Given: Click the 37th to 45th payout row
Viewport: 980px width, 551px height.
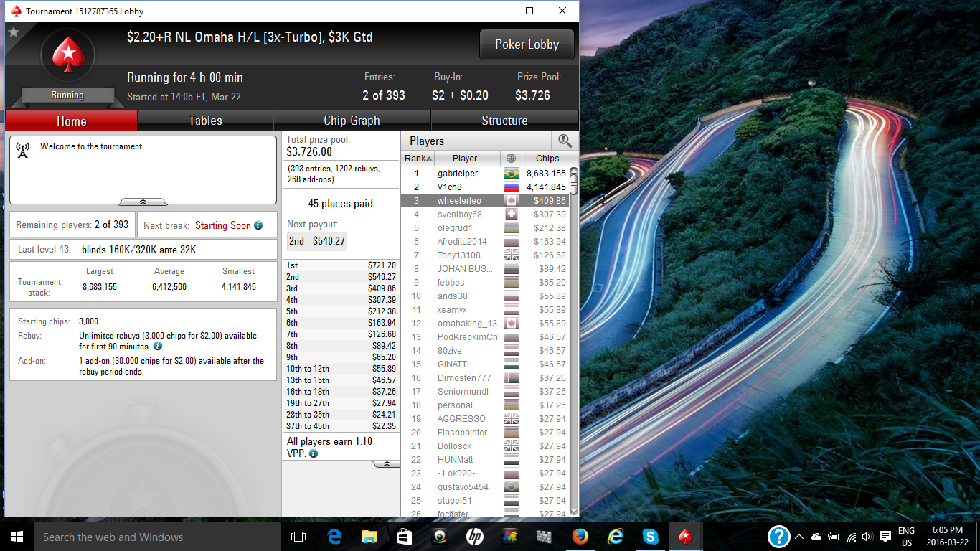Looking at the screenshot, I should click(x=341, y=426).
